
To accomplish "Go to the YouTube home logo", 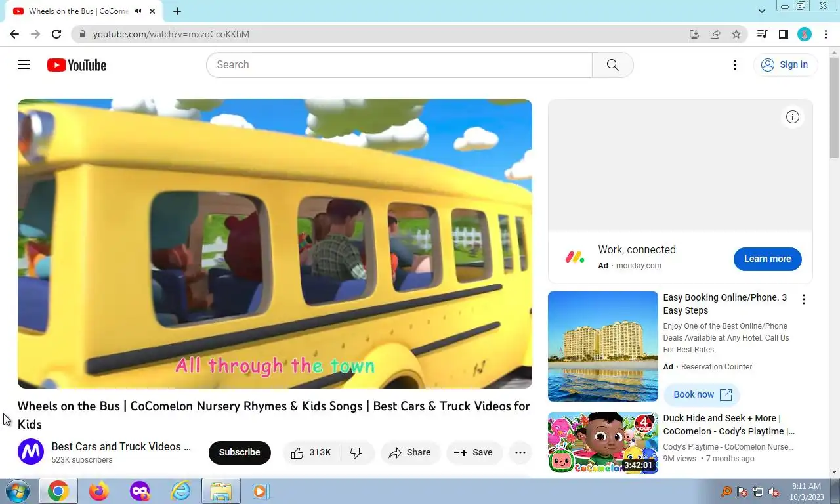I will [77, 65].
